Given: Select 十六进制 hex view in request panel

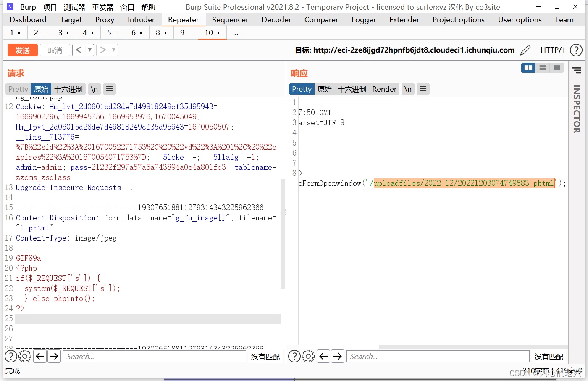Looking at the screenshot, I should click(x=68, y=89).
